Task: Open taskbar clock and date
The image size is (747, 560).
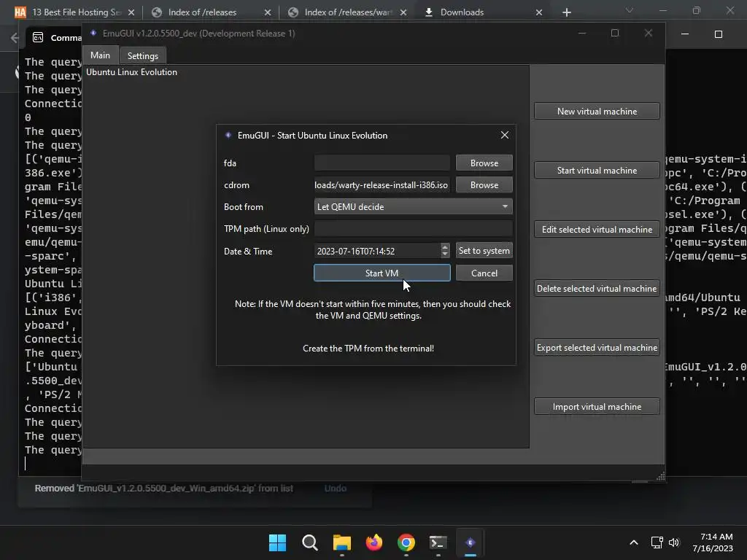Action: click(713, 542)
